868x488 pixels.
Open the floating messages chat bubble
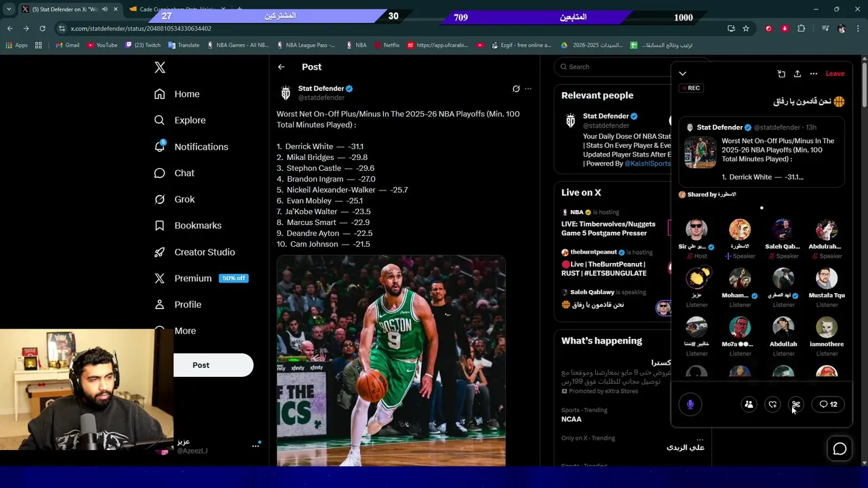[840, 449]
